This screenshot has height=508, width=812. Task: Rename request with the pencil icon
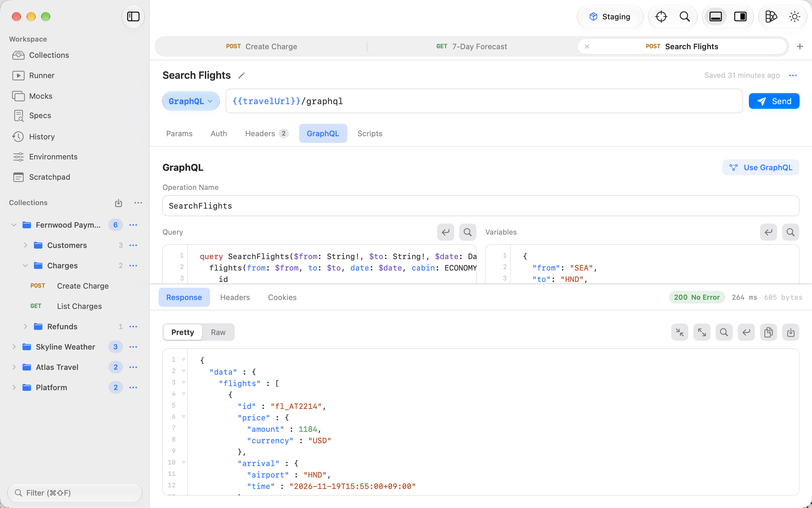(241, 76)
